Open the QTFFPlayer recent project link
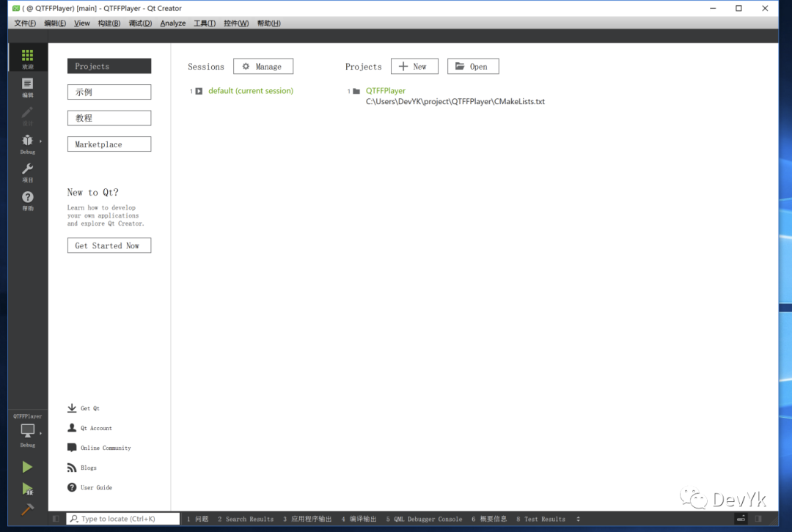792x532 pixels. (386, 91)
